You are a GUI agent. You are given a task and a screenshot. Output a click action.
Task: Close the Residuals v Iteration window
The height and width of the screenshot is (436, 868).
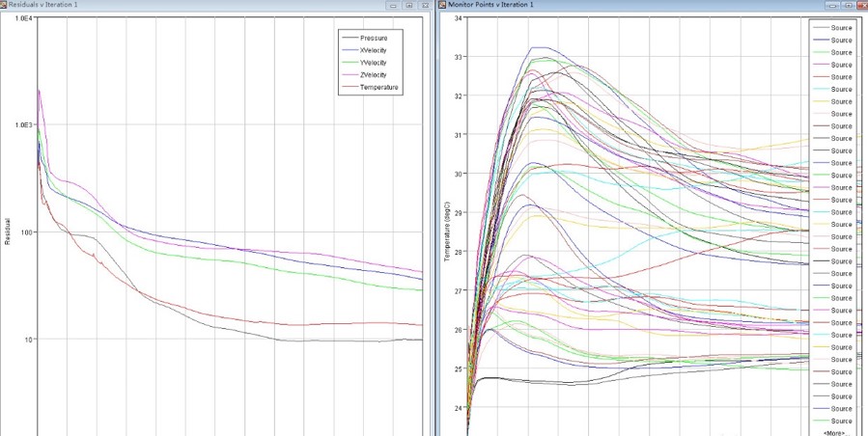[426, 5]
